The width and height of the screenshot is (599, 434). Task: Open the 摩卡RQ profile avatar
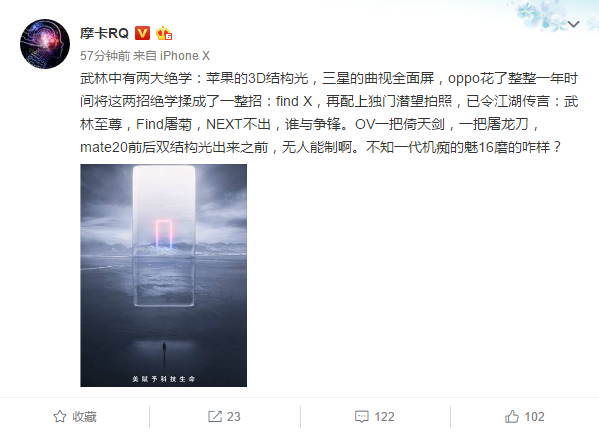[45, 44]
